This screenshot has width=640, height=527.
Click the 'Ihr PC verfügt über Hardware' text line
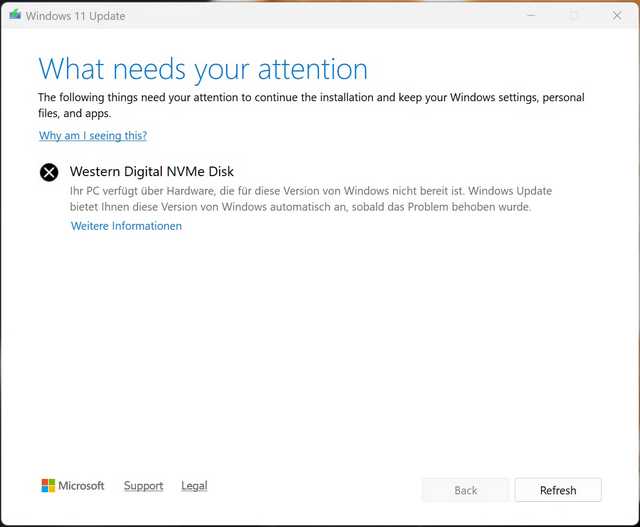tap(310, 190)
